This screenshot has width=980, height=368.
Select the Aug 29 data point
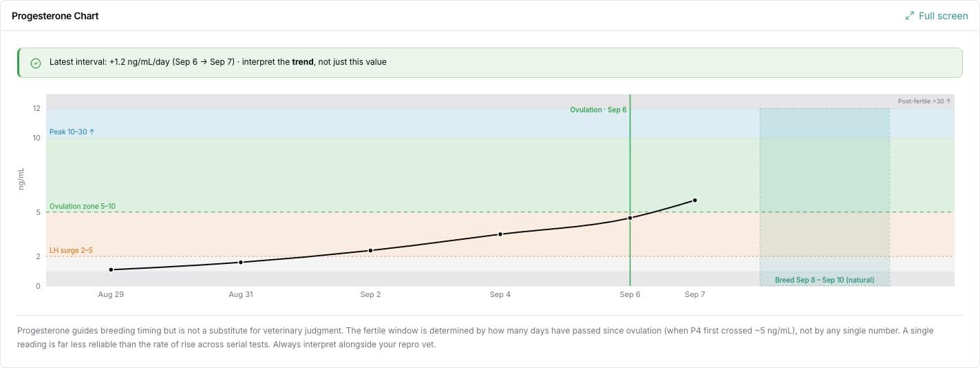111,269
